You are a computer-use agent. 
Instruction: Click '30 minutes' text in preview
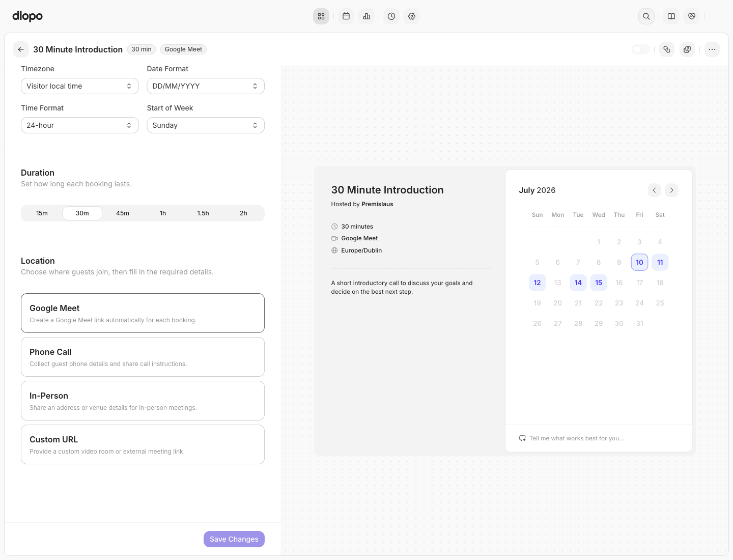click(x=357, y=227)
